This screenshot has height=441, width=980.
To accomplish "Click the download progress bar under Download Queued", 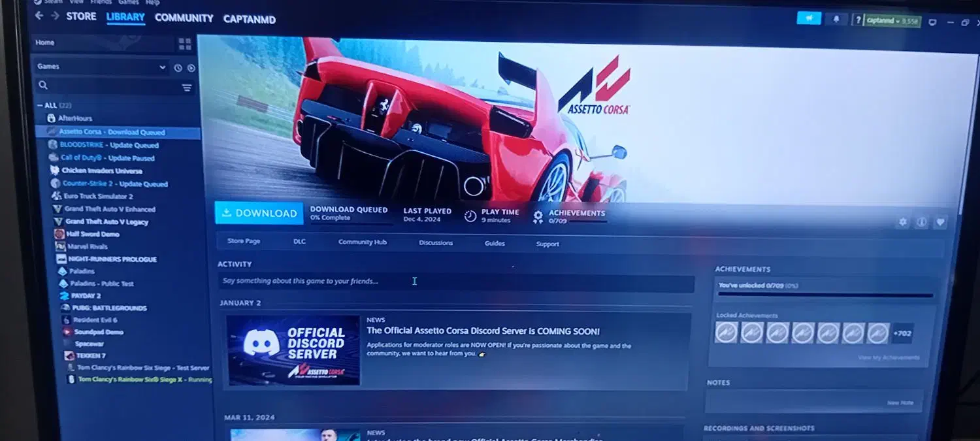I will click(352, 224).
